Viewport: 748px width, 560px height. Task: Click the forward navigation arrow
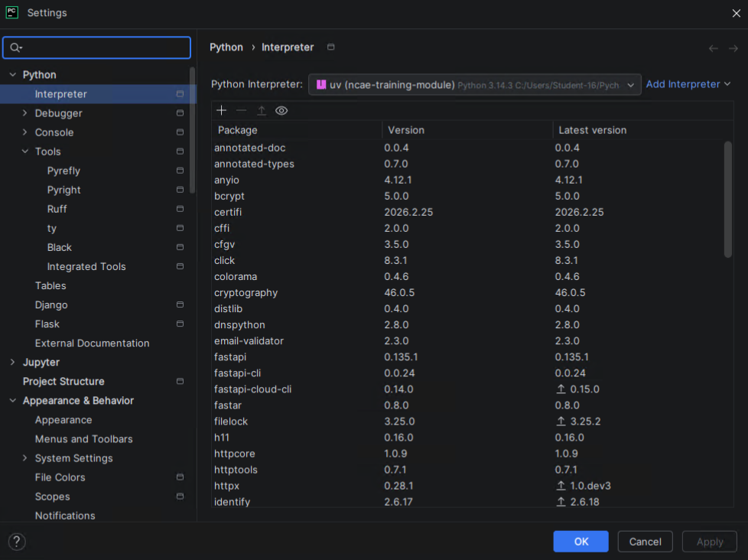point(733,48)
